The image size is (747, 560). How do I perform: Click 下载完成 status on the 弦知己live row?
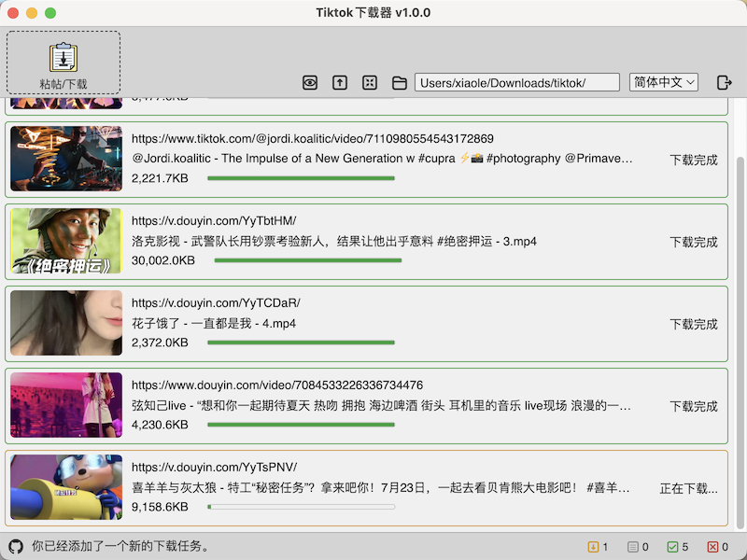pyautogui.click(x=694, y=406)
